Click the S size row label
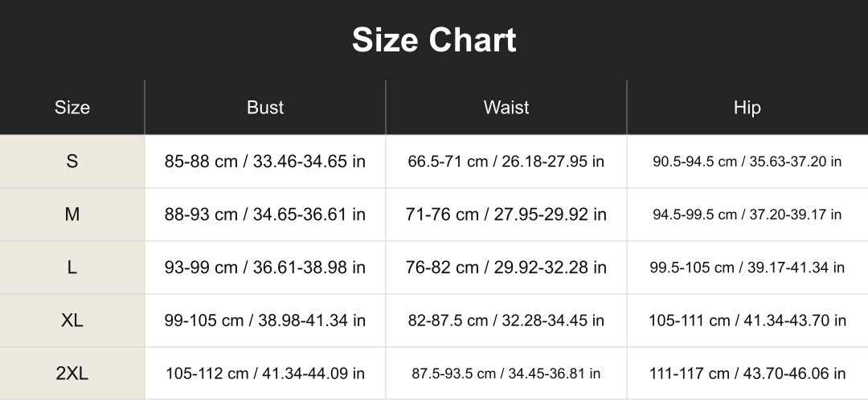 pyautogui.click(x=72, y=161)
